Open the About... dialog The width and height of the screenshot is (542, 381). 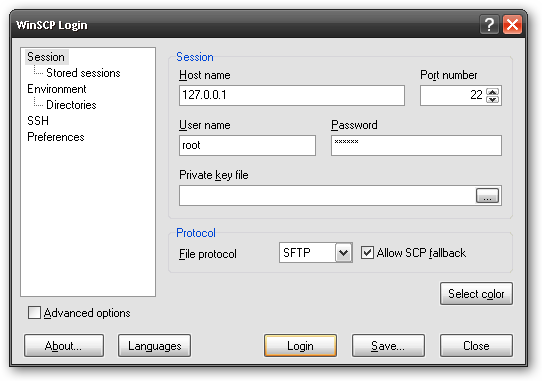pos(64,345)
